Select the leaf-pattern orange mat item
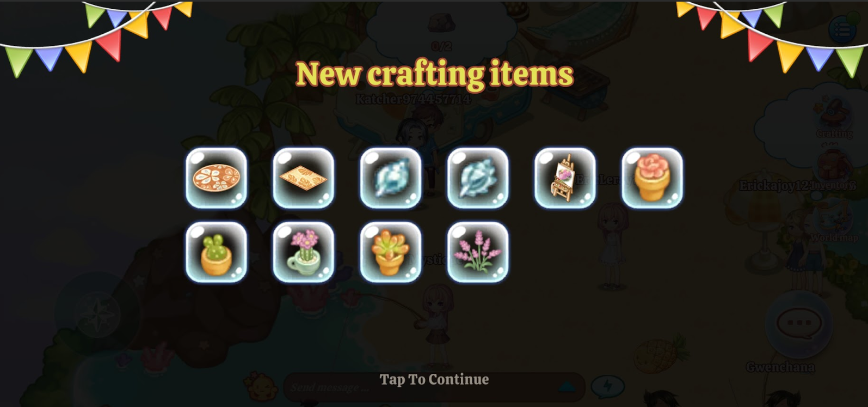 click(x=303, y=178)
